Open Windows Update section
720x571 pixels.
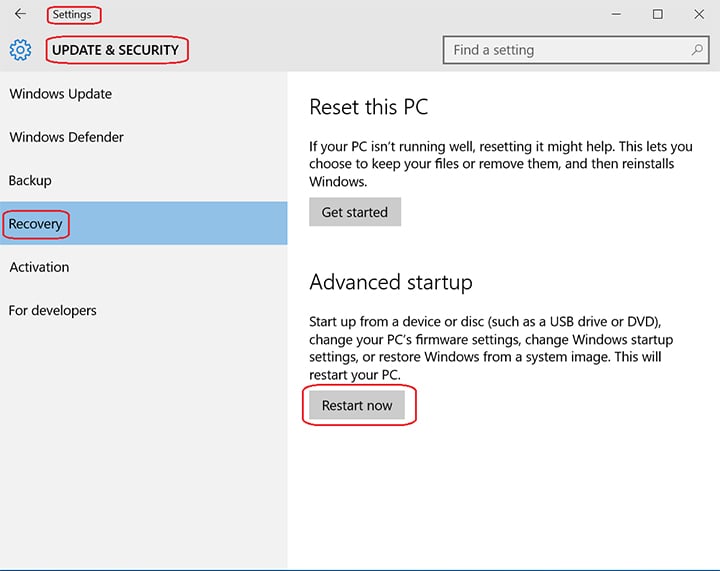pos(144,94)
